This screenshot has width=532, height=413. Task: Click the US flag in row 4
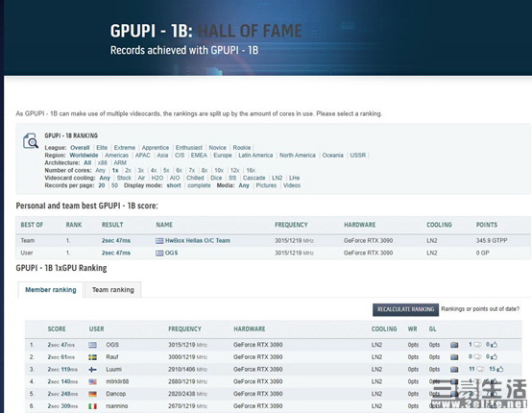coord(92,381)
